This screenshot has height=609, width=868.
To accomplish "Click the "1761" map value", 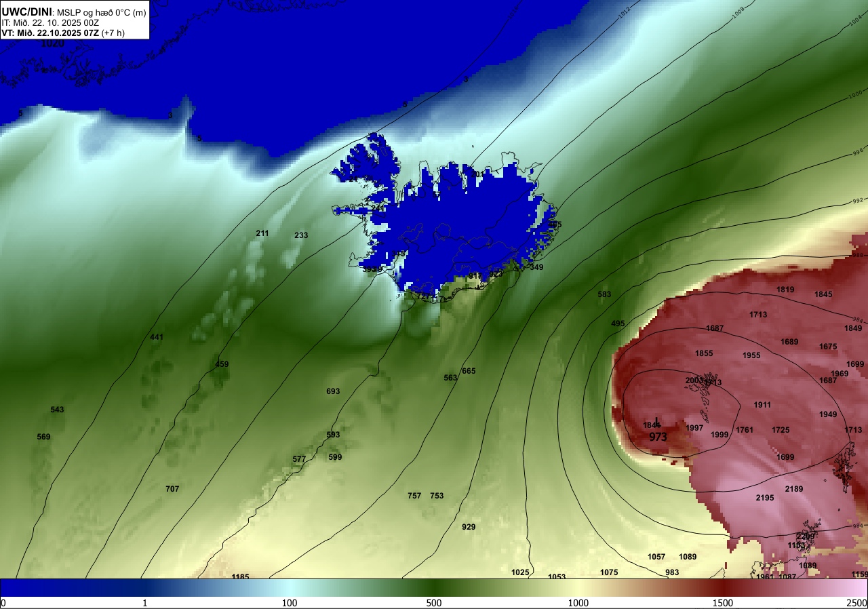I will [745, 430].
